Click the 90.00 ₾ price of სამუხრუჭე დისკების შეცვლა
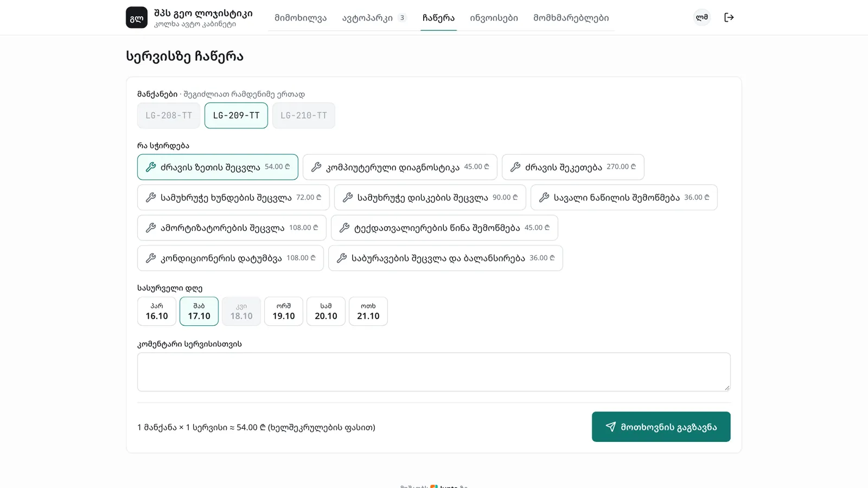The height and width of the screenshot is (488, 868). pyautogui.click(x=505, y=197)
